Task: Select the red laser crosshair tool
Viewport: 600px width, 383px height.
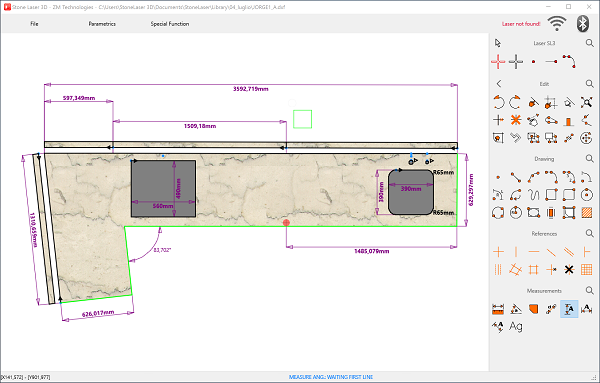Action: pos(498,61)
